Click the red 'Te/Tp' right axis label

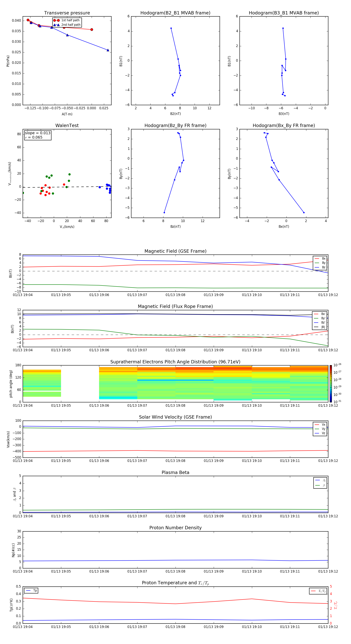336,605
